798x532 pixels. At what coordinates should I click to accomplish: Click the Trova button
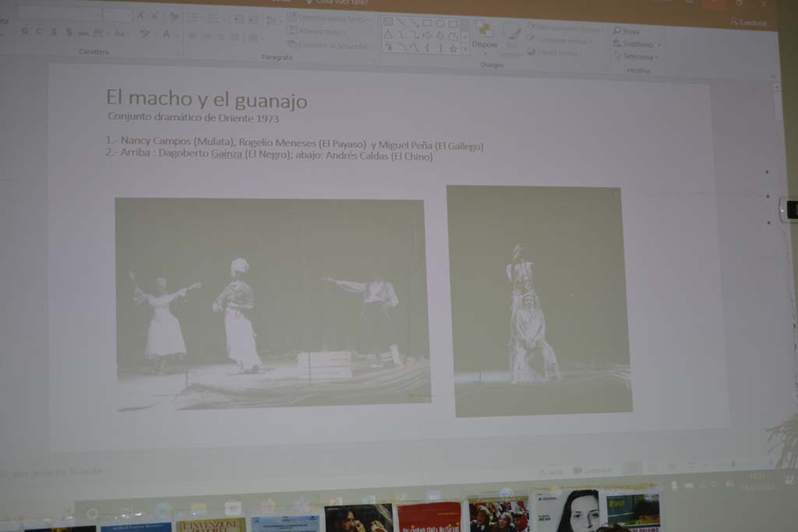pyautogui.click(x=627, y=31)
